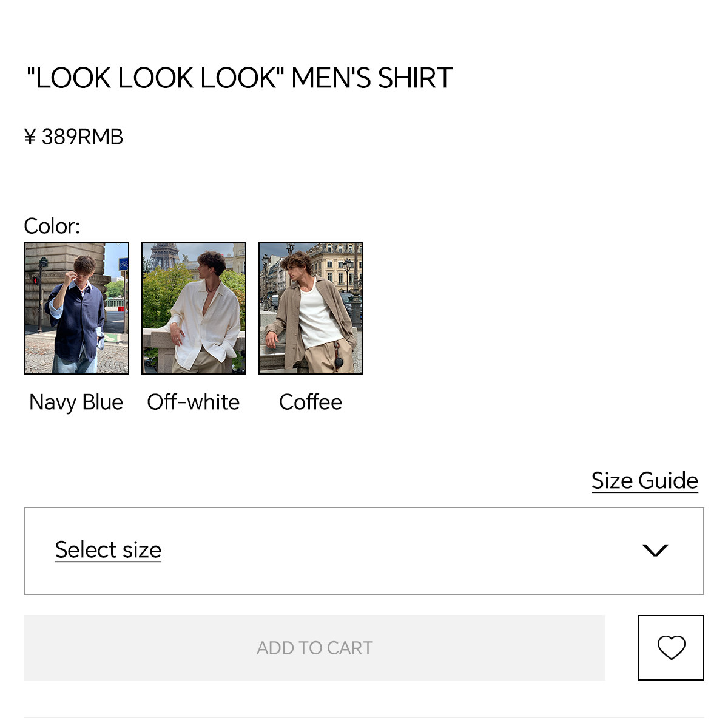Viewport: 728px width, 720px height.
Task: Add shirt to wishlist with heart icon
Action: (671, 647)
